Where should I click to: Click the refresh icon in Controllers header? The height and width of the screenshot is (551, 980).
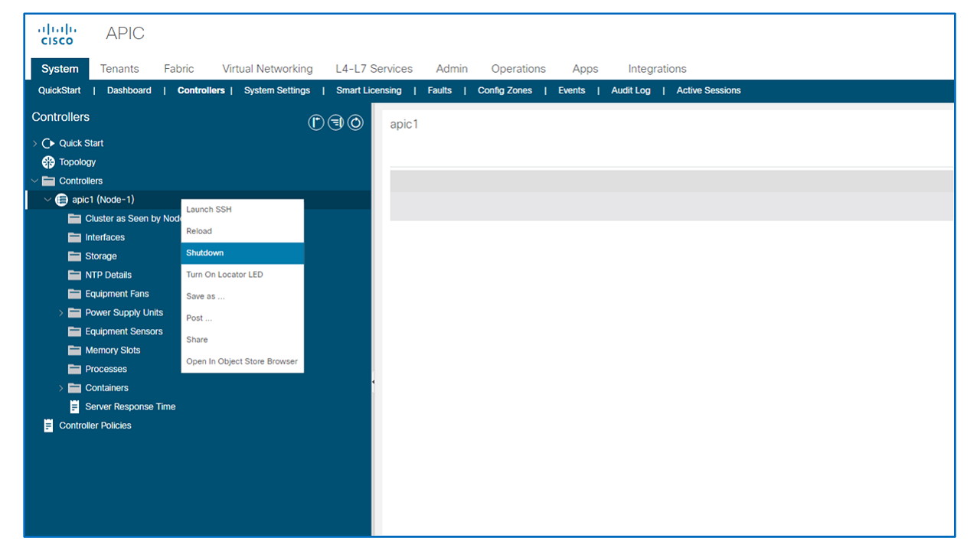356,122
